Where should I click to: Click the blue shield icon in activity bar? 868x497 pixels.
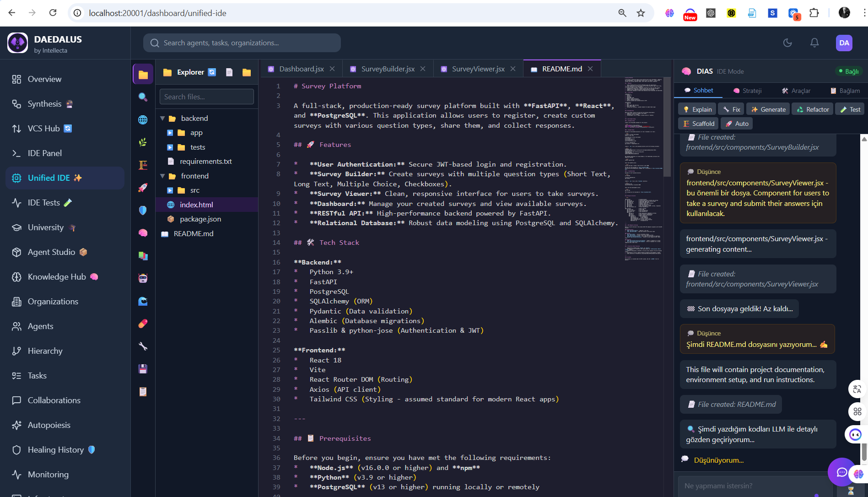pyautogui.click(x=143, y=210)
